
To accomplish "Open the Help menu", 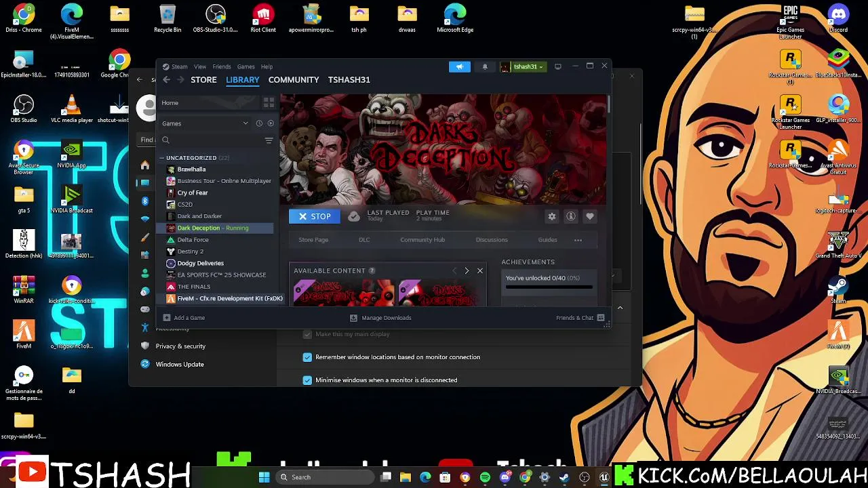I will pyautogui.click(x=267, y=66).
